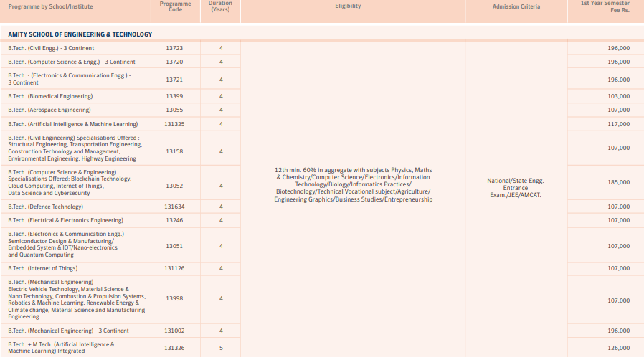The image size is (644, 360).
Task: Click fee 107,000 in Internet of Things row
Action: (x=618, y=268)
